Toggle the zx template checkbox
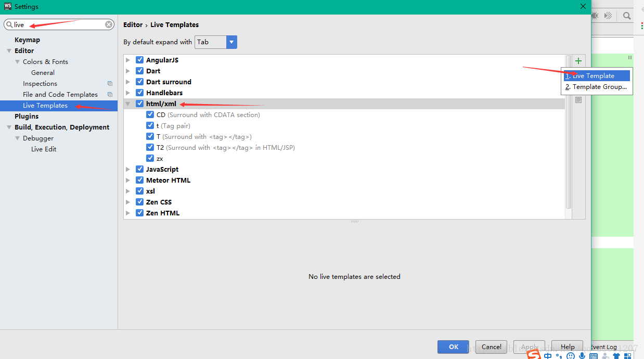The height and width of the screenshot is (359, 644). click(150, 158)
